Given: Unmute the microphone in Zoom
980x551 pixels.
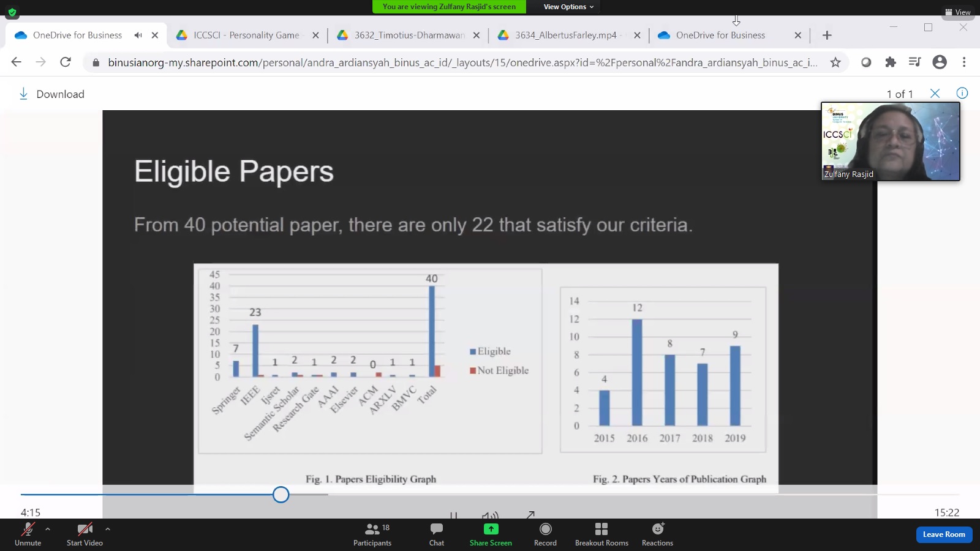Looking at the screenshot, I should [28, 534].
